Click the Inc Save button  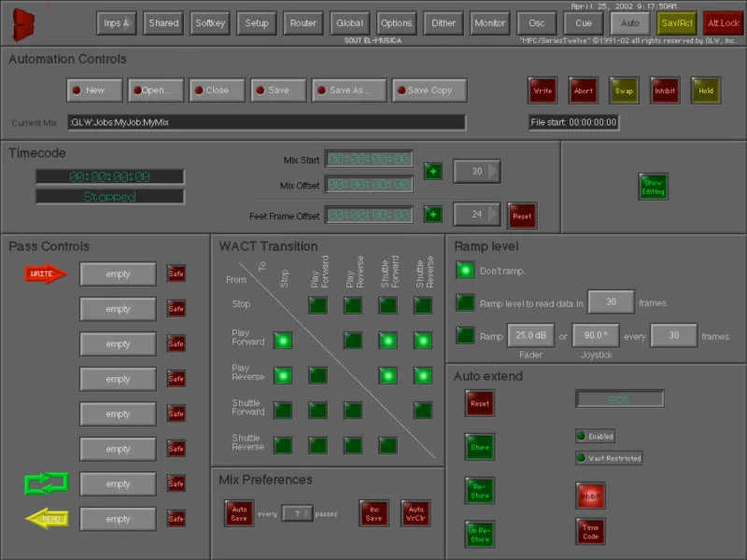(x=374, y=513)
